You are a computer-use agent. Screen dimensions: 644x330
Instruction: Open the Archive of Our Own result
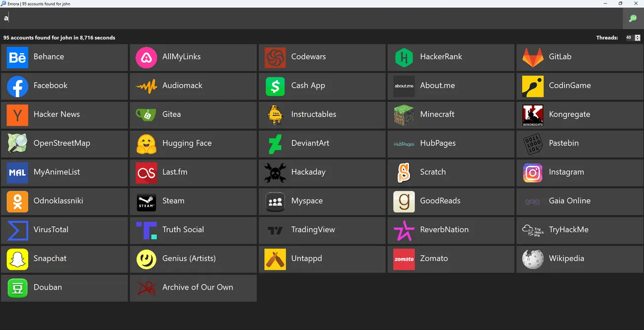193,288
